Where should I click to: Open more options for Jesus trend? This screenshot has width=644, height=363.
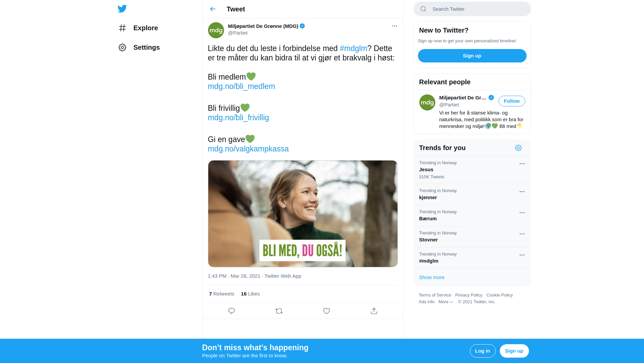(x=522, y=164)
